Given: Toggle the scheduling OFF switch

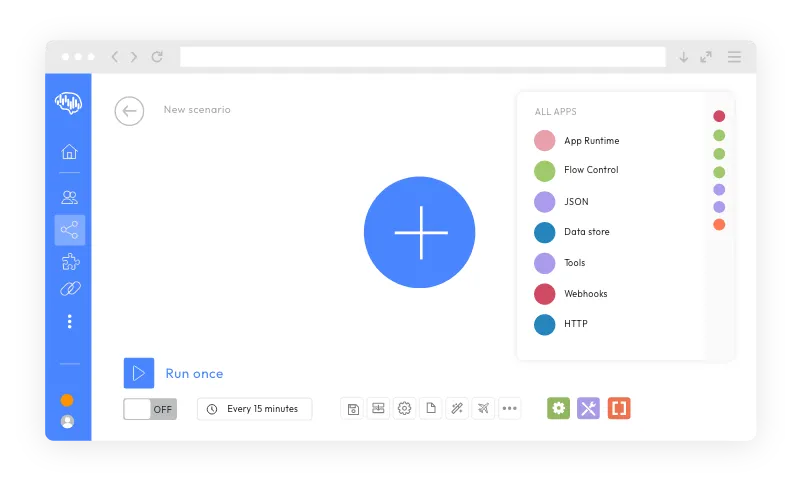Looking at the screenshot, I should click(x=150, y=409).
